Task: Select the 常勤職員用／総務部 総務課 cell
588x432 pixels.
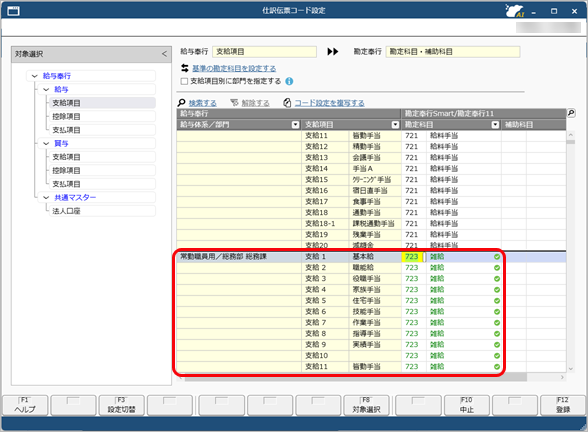Action: 239,257
